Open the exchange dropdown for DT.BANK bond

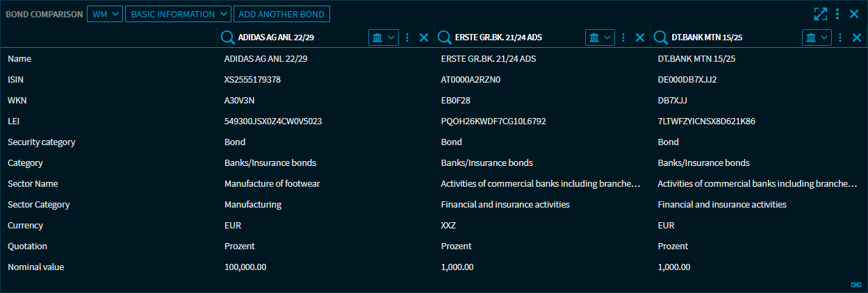[817, 37]
